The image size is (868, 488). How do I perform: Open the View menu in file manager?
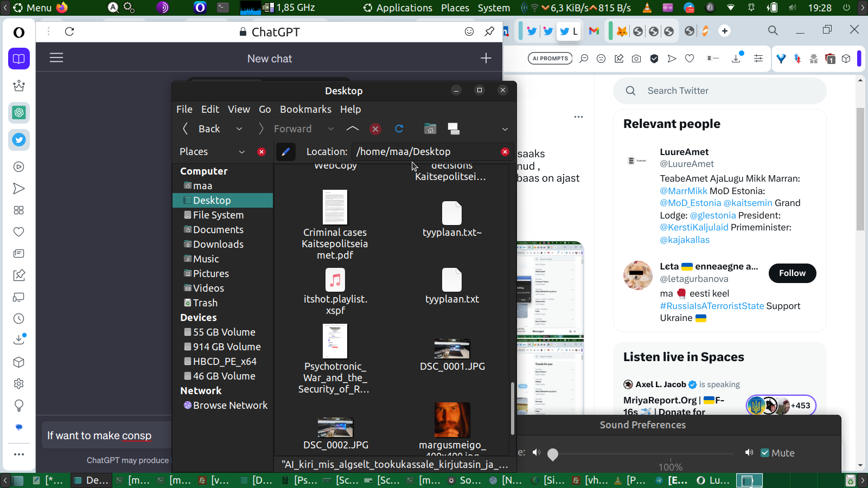coord(239,109)
